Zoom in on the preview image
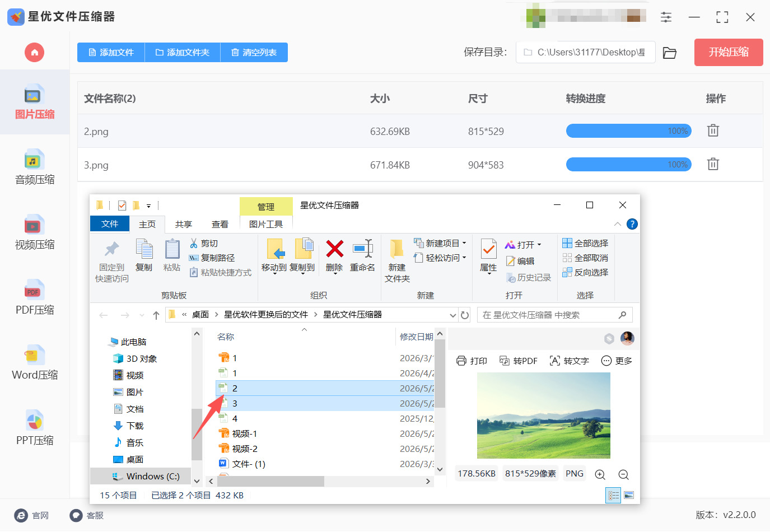770x532 pixels. (x=600, y=474)
